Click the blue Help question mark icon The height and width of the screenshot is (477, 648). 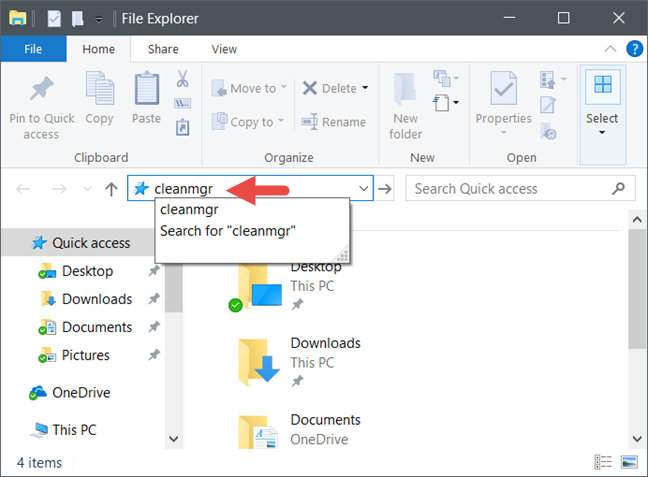pyautogui.click(x=634, y=49)
